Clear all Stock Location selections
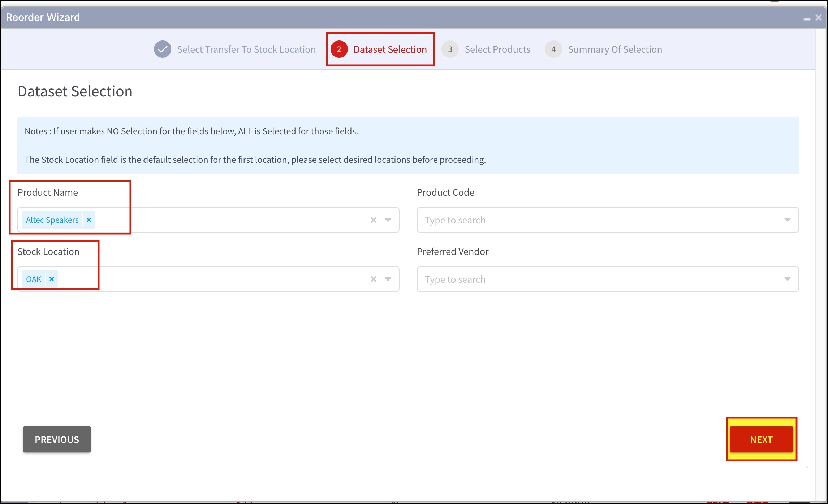Viewport: 828px width, 504px height. click(374, 279)
